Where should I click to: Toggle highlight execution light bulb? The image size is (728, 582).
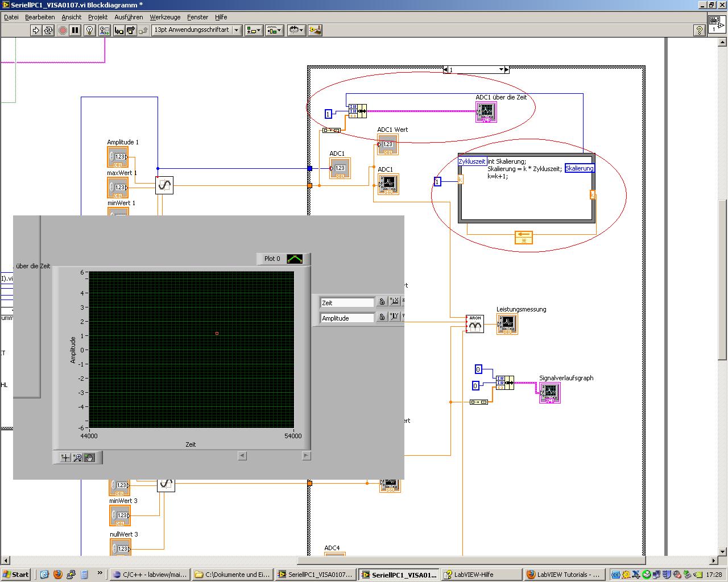click(89, 31)
